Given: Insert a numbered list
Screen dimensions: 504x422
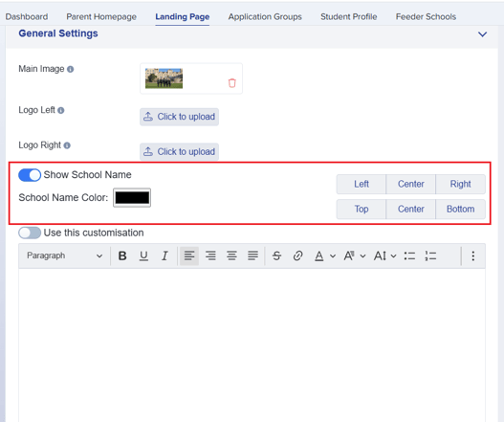Looking at the screenshot, I should tap(430, 256).
